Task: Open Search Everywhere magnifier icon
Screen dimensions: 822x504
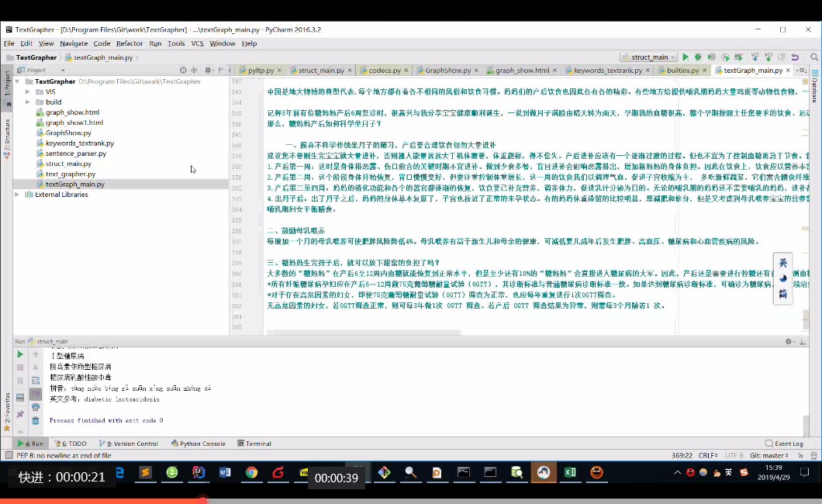Action: 814,57
